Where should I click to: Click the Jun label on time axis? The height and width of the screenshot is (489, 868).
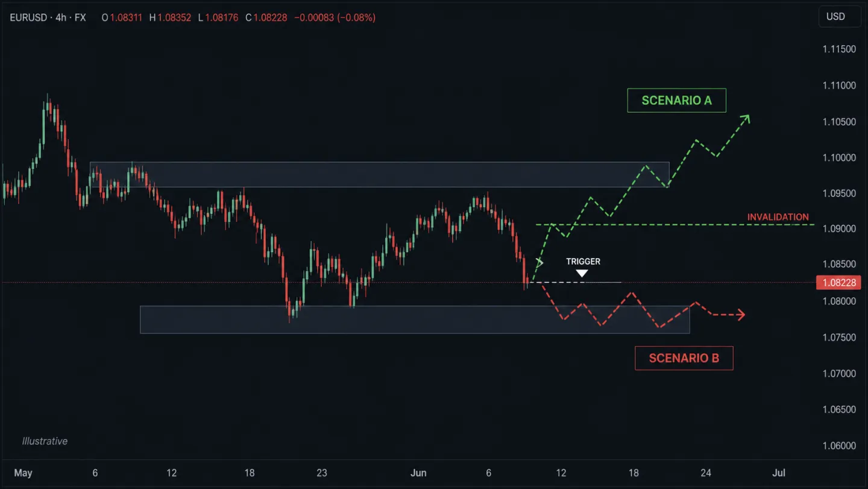point(418,473)
